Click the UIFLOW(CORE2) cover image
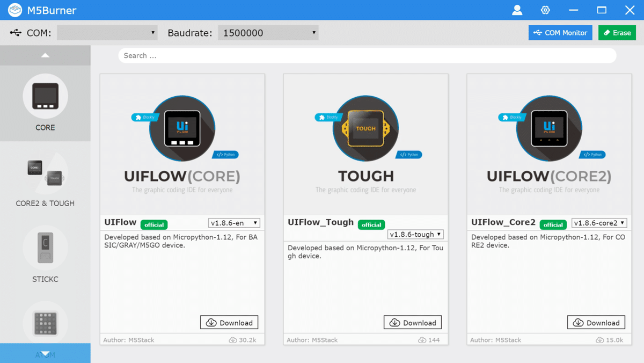This screenshot has height=363, width=644. click(549, 144)
